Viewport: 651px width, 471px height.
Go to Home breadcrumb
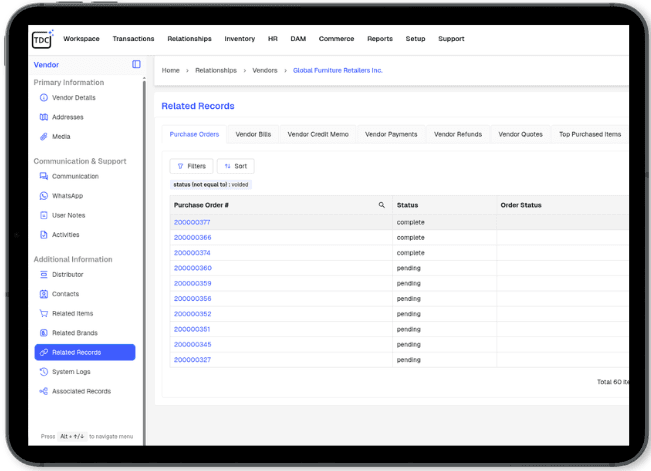[171, 70]
